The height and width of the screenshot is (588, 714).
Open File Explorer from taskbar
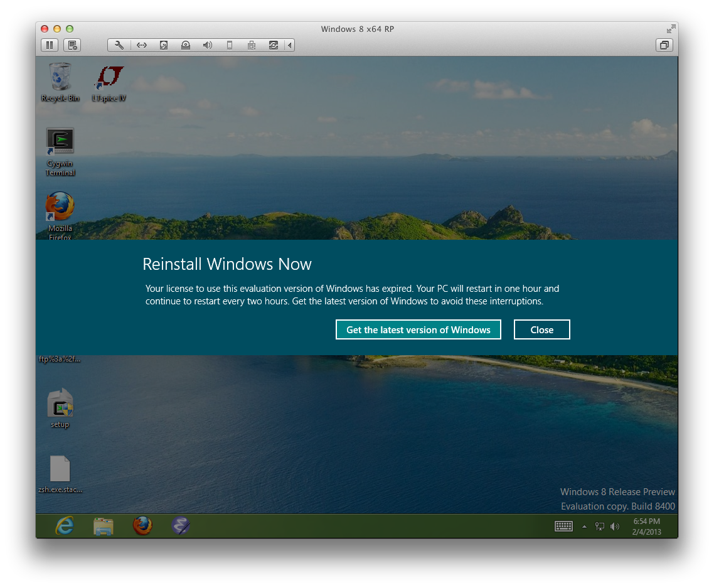[x=104, y=526]
